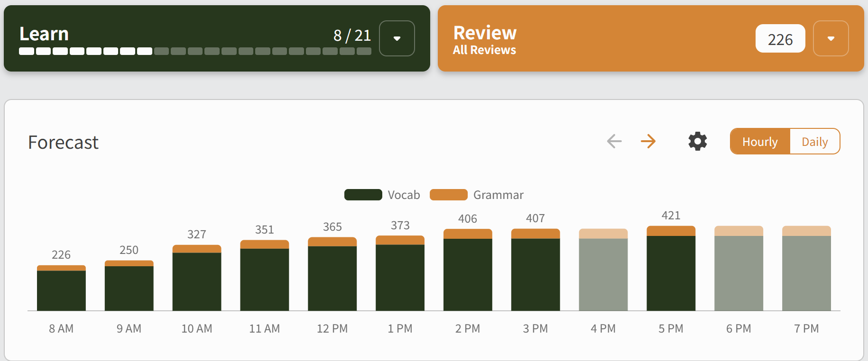Viewport: 868px width, 361px height.
Task: Expand the Review options dropdown
Action: tap(831, 38)
